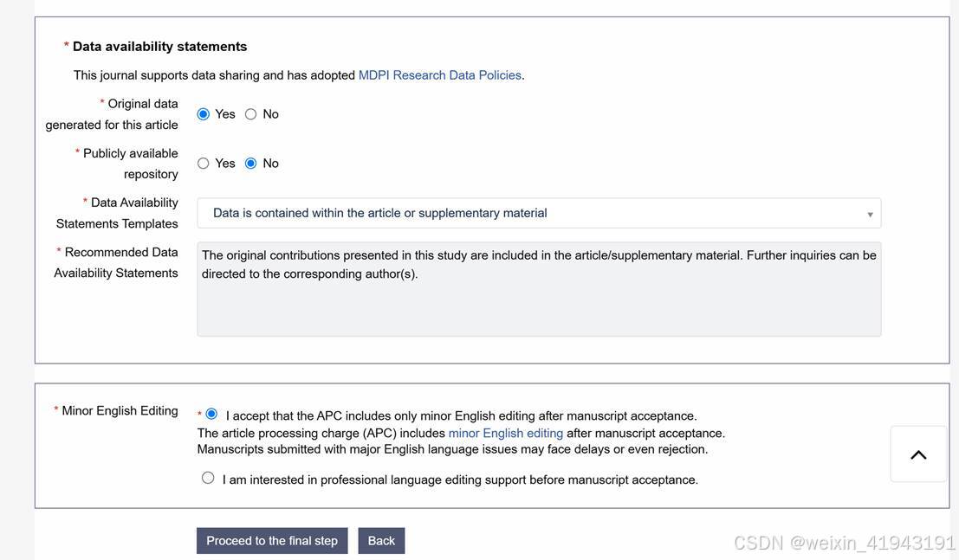This screenshot has height=560, width=959.
Task: Select the 'I accept that the APC' radio
Action: [x=211, y=415]
